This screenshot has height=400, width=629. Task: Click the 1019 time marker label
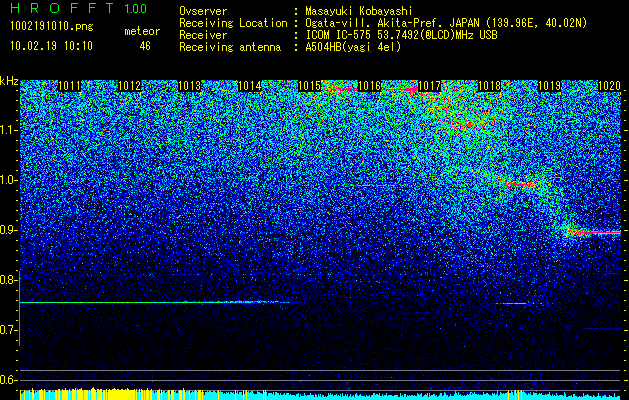[550, 86]
